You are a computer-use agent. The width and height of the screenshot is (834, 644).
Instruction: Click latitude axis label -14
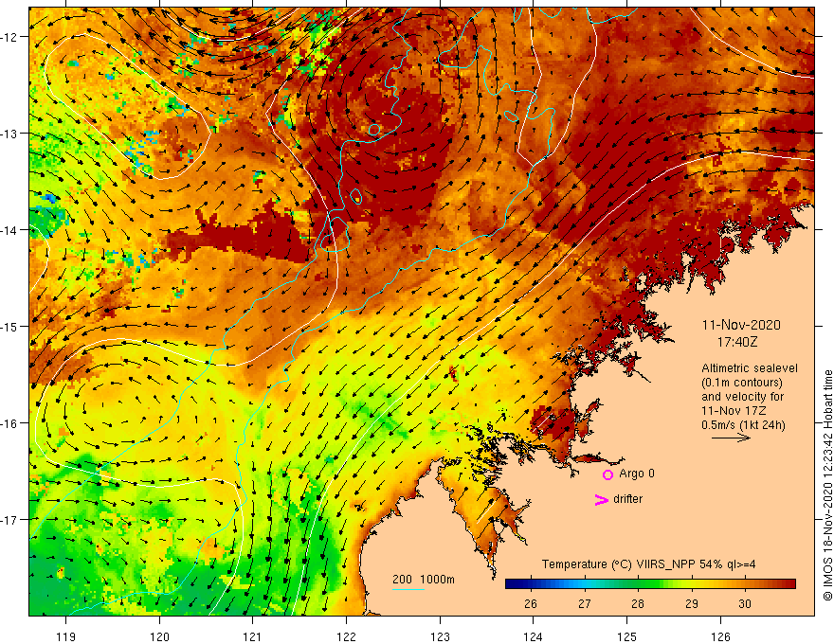pos(9,230)
